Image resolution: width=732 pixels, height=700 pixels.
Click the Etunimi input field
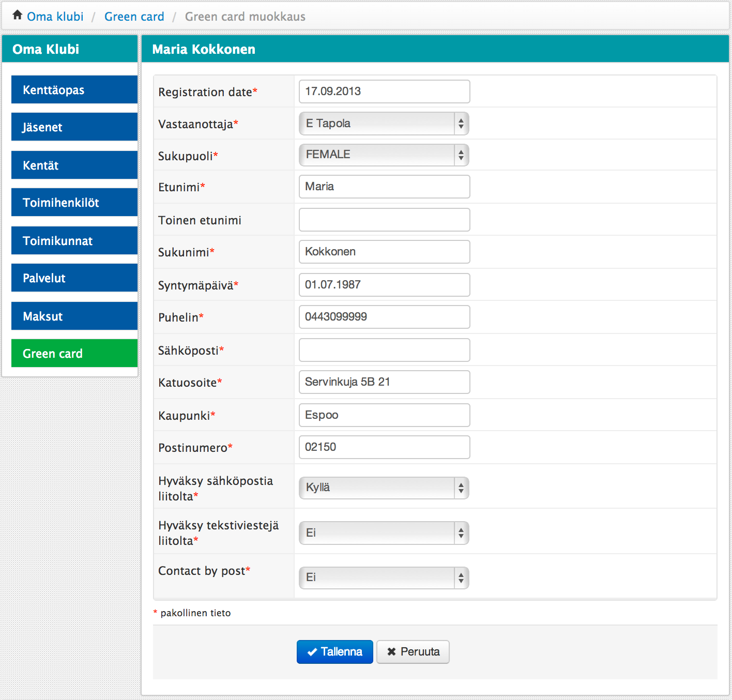coord(384,187)
